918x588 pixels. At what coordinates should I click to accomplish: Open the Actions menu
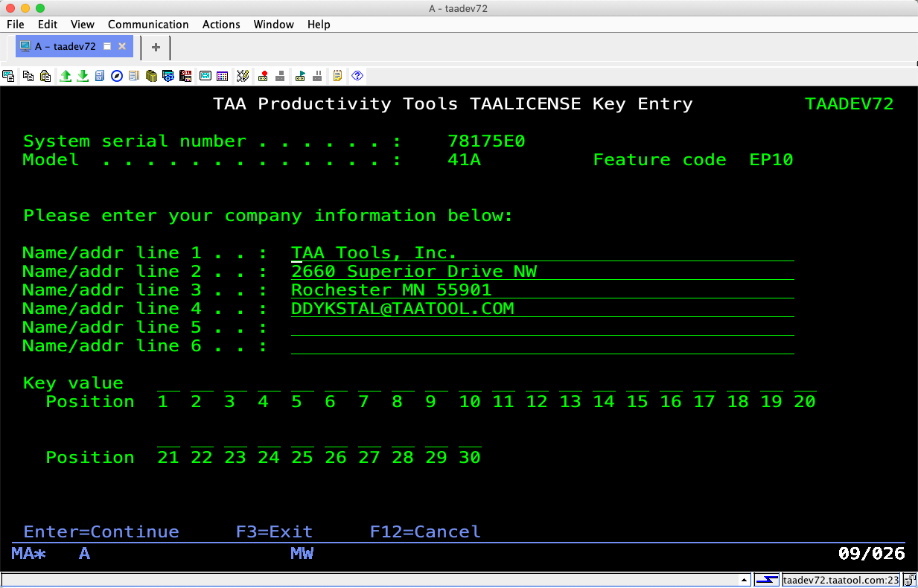point(221,25)
